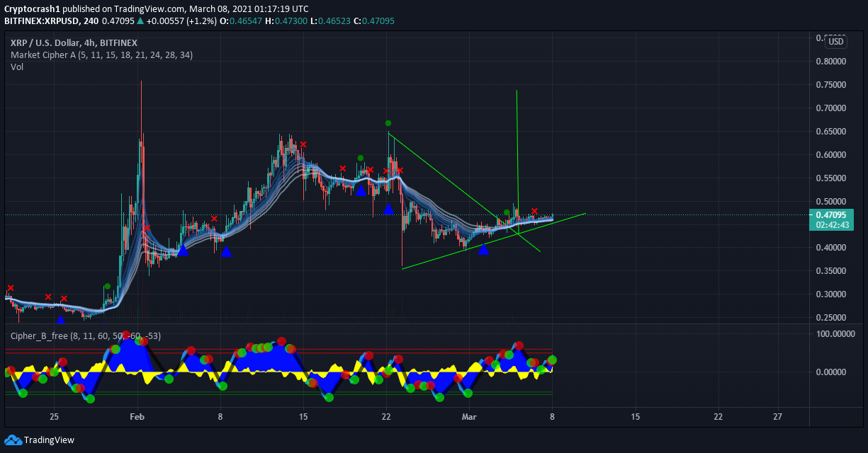Click the Vol indicator legend
868x453 pixels.
(16, 67)
